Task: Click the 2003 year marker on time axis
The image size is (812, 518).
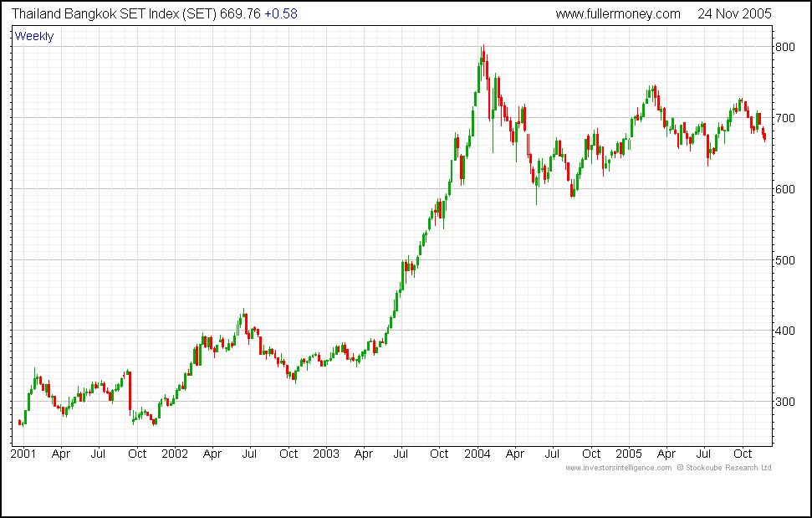Action: pyautogui.click(x=326, y=454)
